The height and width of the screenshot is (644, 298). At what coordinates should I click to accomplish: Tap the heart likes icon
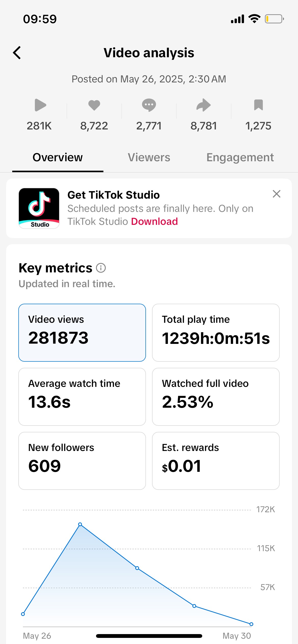coord(94,105)
